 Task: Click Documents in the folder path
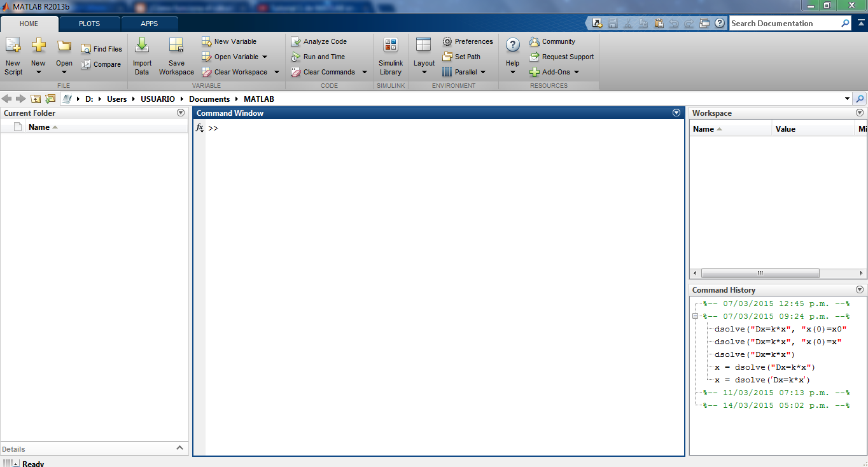209,99
